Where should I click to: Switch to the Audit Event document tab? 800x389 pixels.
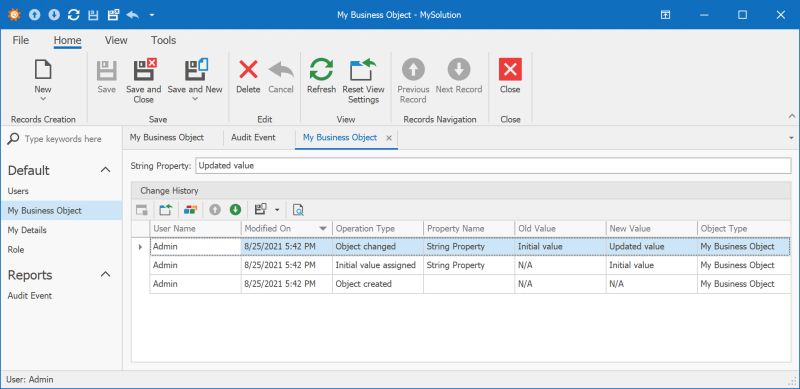[x=253, y=137]
